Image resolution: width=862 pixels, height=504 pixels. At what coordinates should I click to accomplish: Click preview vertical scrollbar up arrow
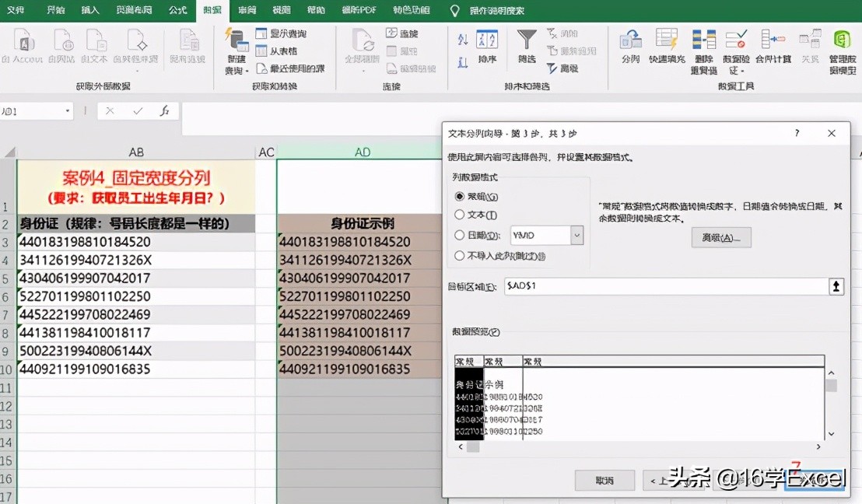pyautogui.click(x=831, y=373)
